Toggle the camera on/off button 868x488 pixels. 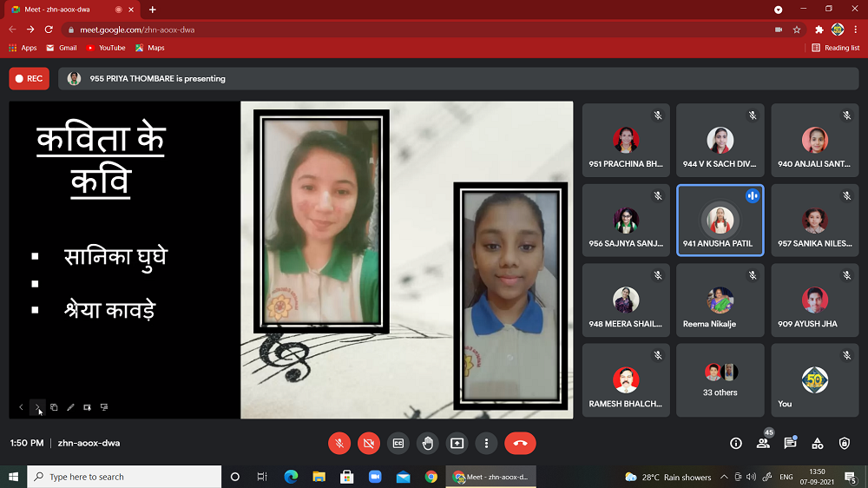(x=369, y=443)
